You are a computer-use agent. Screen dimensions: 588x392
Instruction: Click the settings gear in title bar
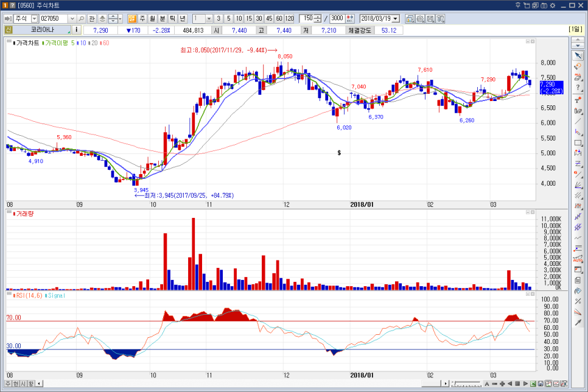pyautogui.click(x=552, y=5)
